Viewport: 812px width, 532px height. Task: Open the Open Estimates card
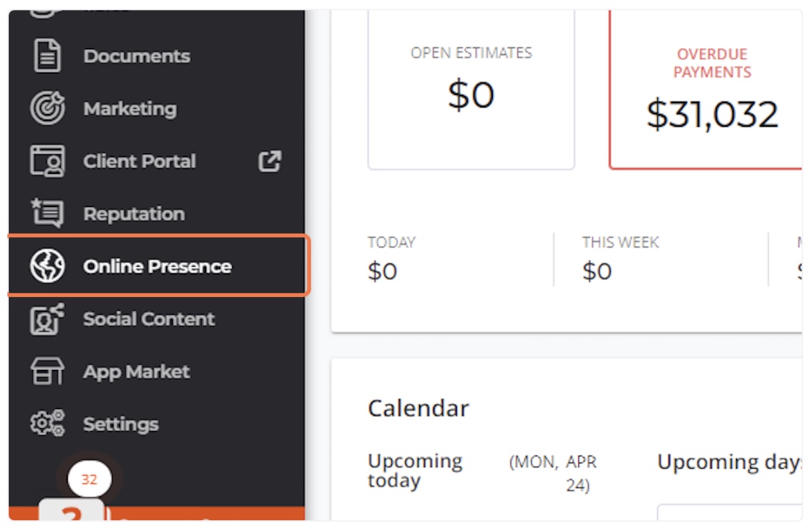pyautogui.click(x=472, y=90)
